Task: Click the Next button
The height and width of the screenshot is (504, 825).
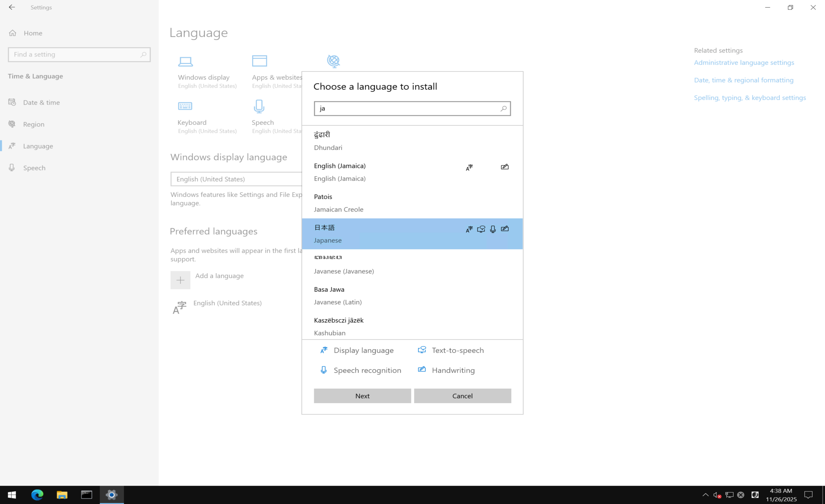Action: [x=362, y=395]
